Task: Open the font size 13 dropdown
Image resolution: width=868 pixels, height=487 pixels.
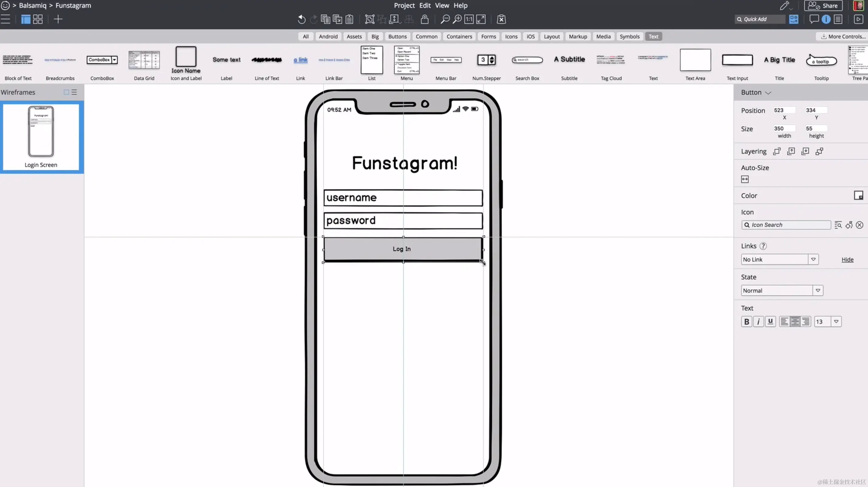Action: (836, 322)
